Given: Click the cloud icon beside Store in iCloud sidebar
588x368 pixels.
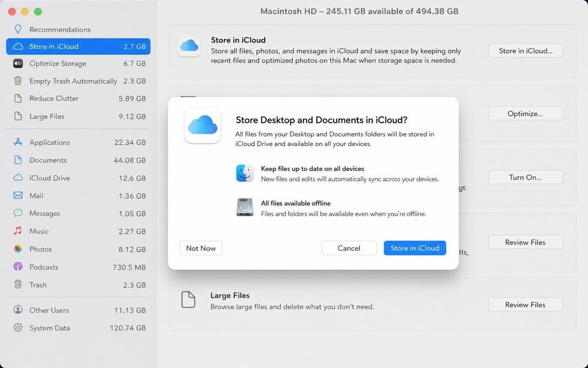Looking at the screenshot, I should tap(18, 47).
